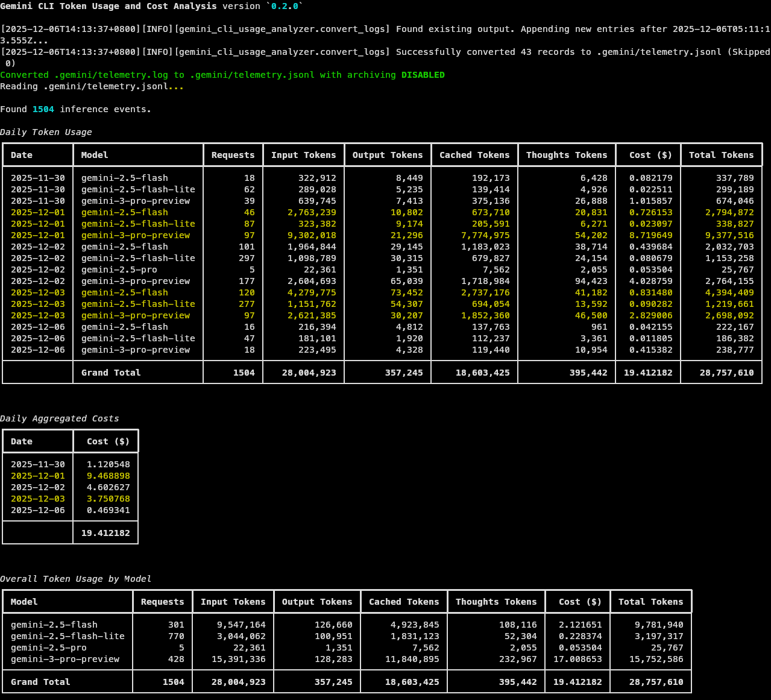
Task: Select the Grand Total row label
Action: tap(110, 372)
